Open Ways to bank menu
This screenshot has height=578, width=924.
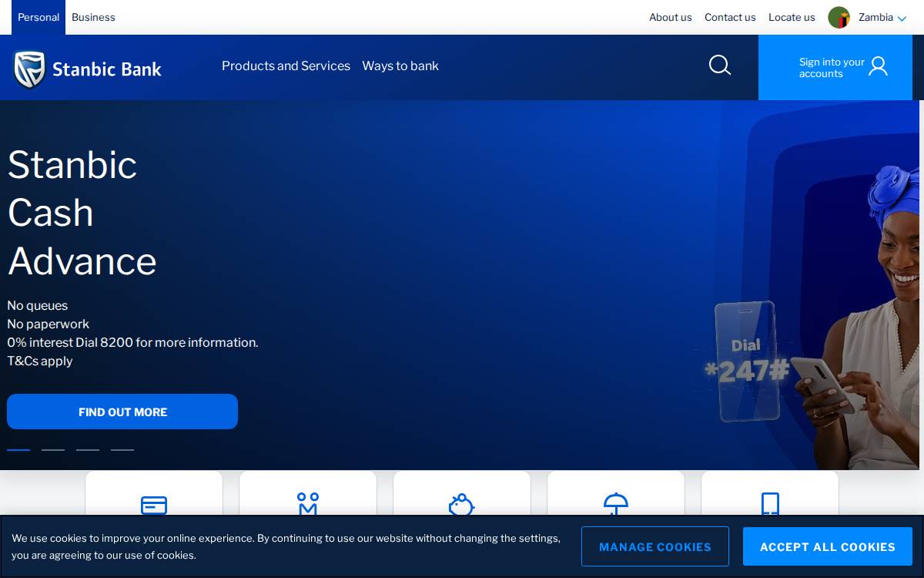[400, 66]
